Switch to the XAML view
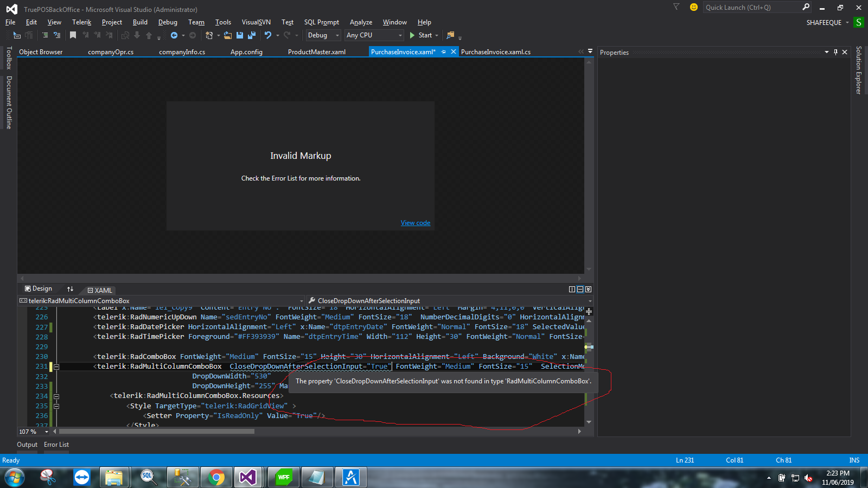The image size is (868, 488). (x=100, y=290)
